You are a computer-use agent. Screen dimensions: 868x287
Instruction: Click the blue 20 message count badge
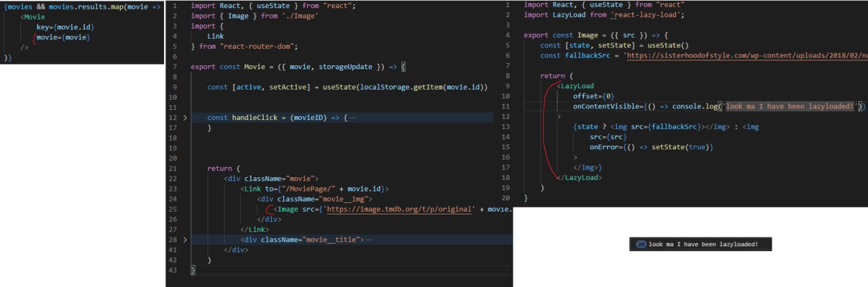tap(641, 244)
